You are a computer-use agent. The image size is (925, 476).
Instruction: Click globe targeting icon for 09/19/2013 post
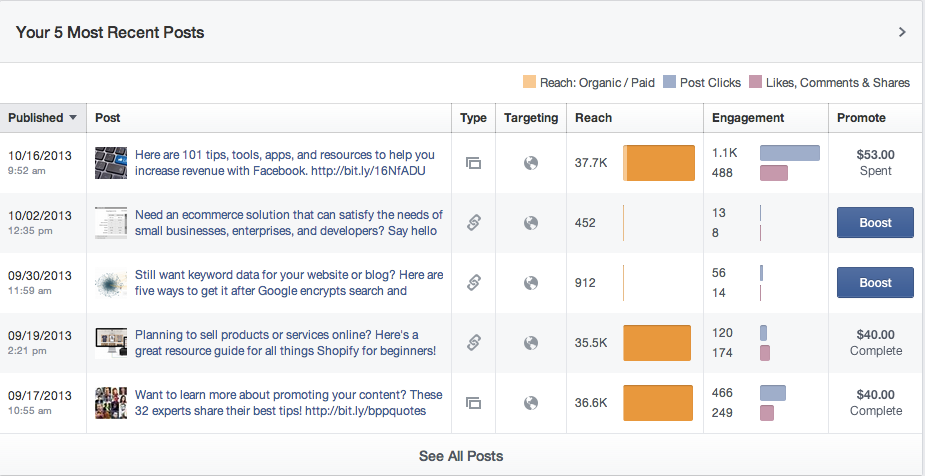tap(531, 343)
